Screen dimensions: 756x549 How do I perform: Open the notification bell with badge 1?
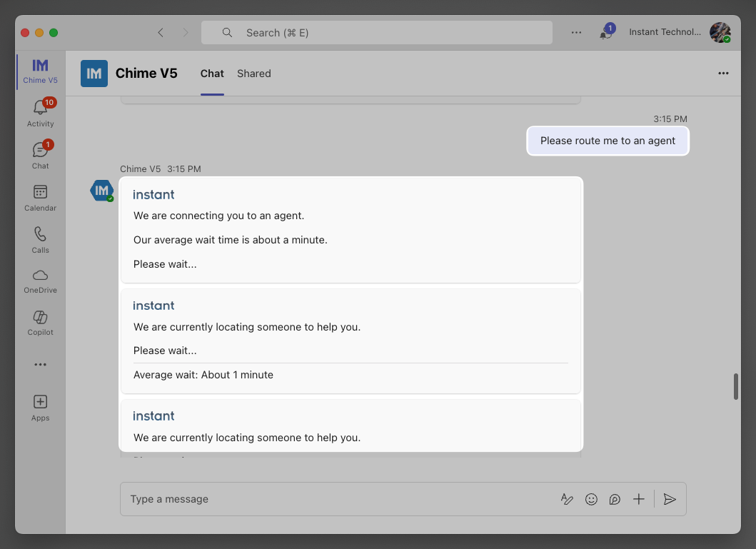tap(606, 32)
